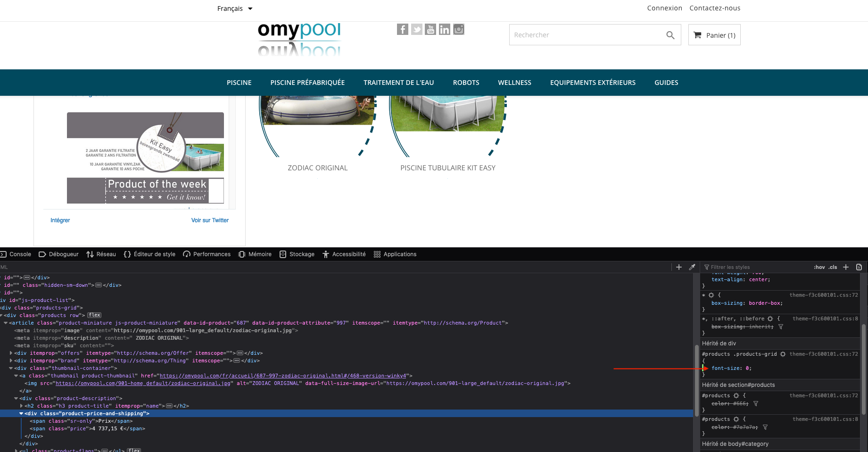This screenshot has height=452, width=868.
Task: Expand the h2 product-title node
Action: click(21, 406)
